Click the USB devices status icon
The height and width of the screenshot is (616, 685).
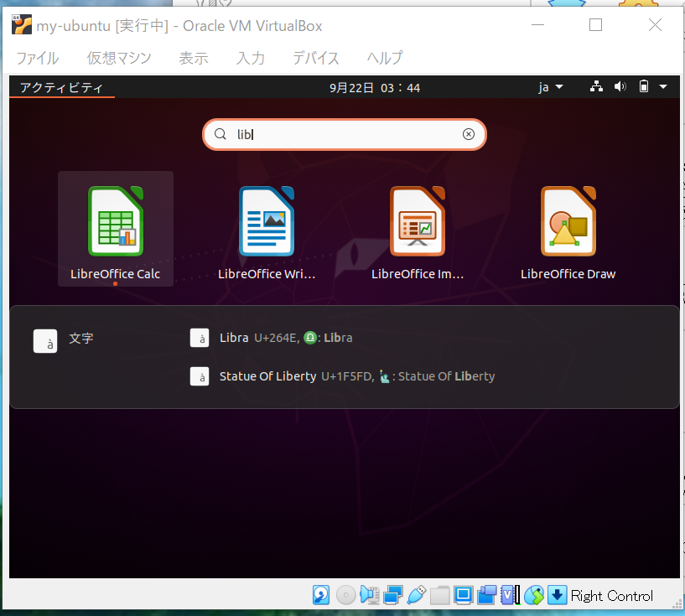click(417, 595)
